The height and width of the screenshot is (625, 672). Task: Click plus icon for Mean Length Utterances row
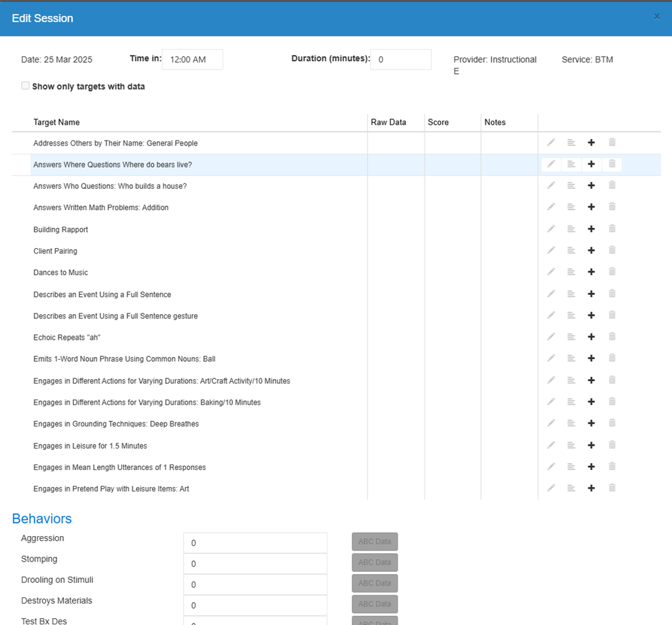[x=591, y=467]
